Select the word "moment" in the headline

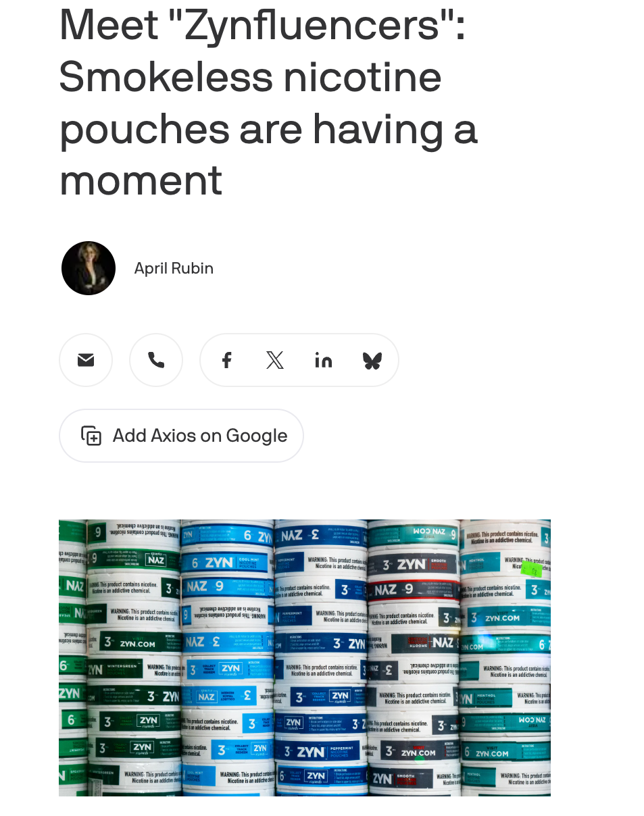[x=141, y=180]
